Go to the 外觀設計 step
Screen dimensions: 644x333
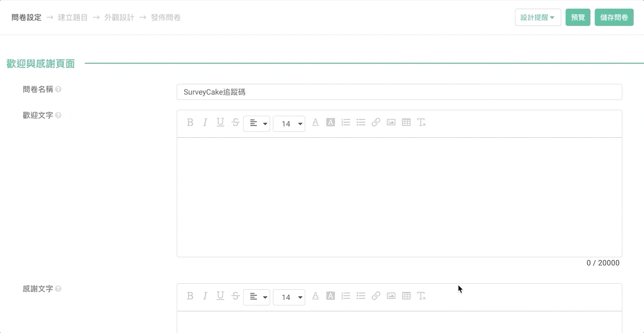tap(119, 18)
